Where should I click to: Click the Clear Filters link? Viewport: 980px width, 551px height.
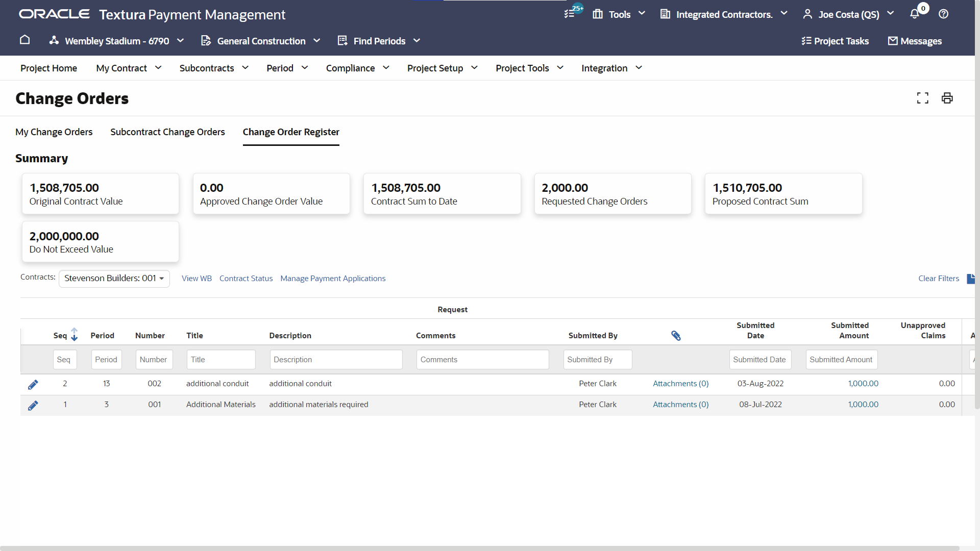click(x=938, y=279)
